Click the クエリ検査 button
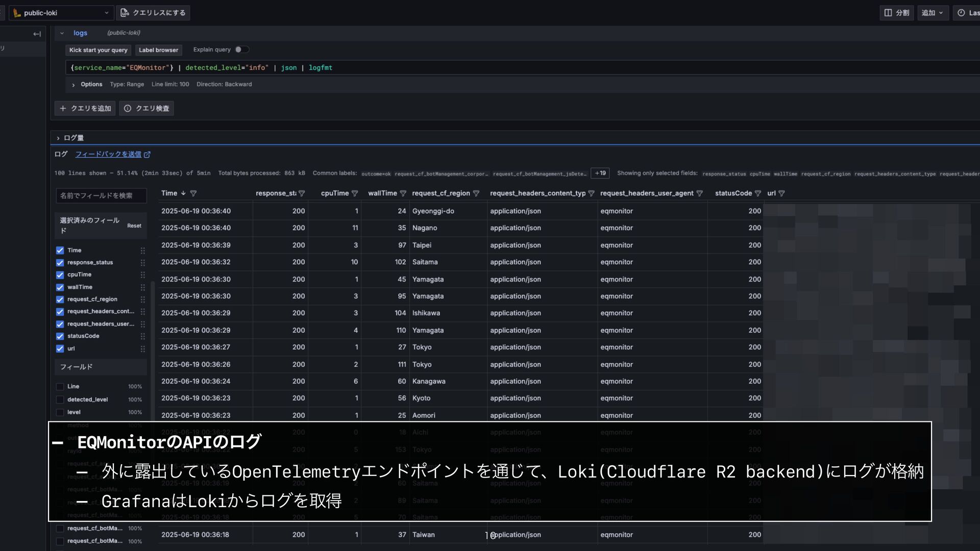This screenshot has height=551, width=980. coord(146,108)
